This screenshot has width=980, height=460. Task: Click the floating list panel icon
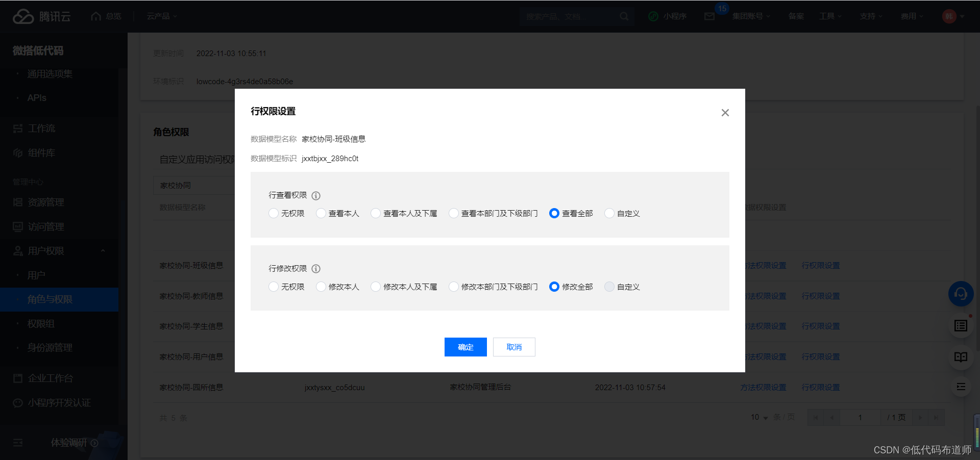click(x=961, y=326)
